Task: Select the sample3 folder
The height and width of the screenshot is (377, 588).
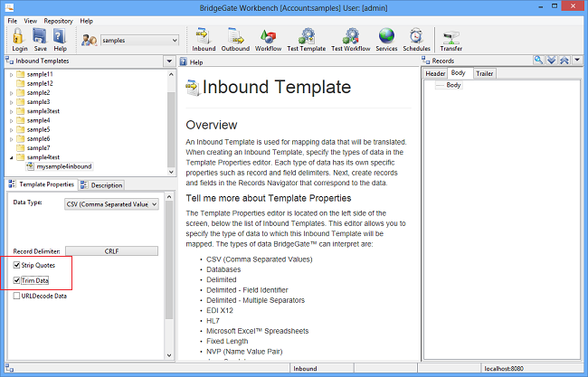Action: point(38,102)
